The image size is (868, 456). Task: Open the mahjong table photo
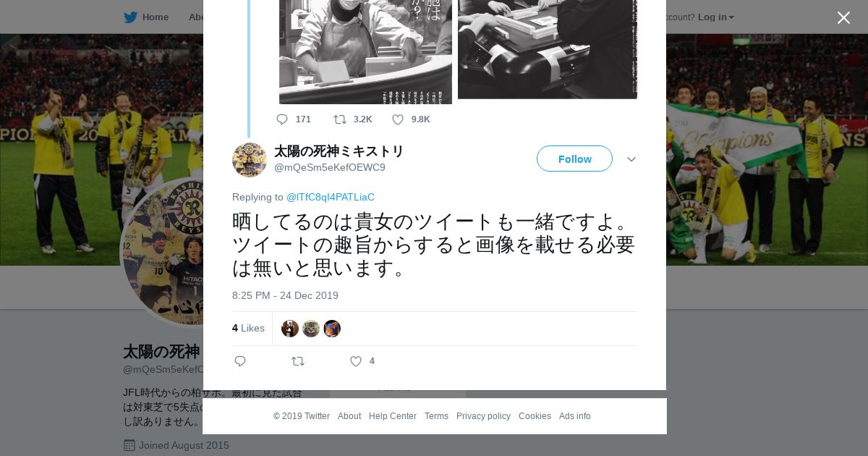coord(548,49)
